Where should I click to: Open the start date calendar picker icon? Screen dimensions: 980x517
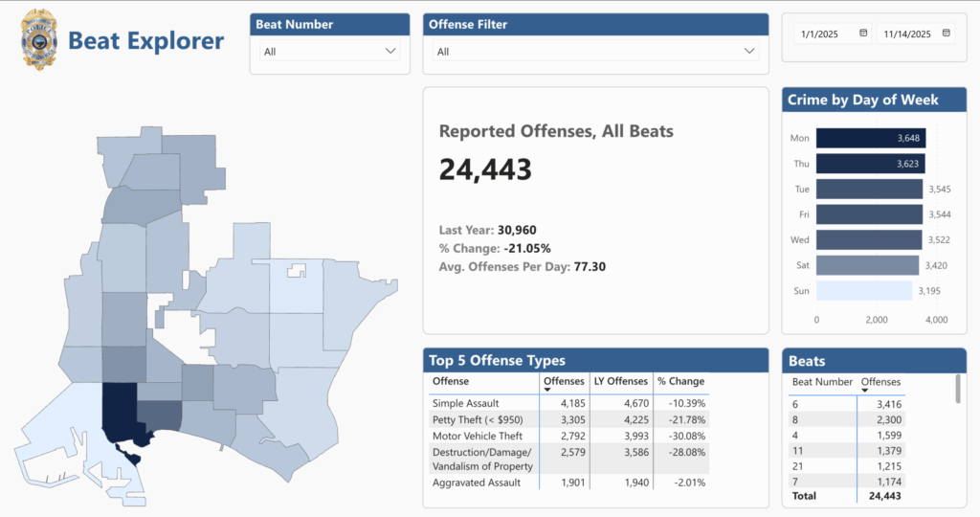[863, 34]
